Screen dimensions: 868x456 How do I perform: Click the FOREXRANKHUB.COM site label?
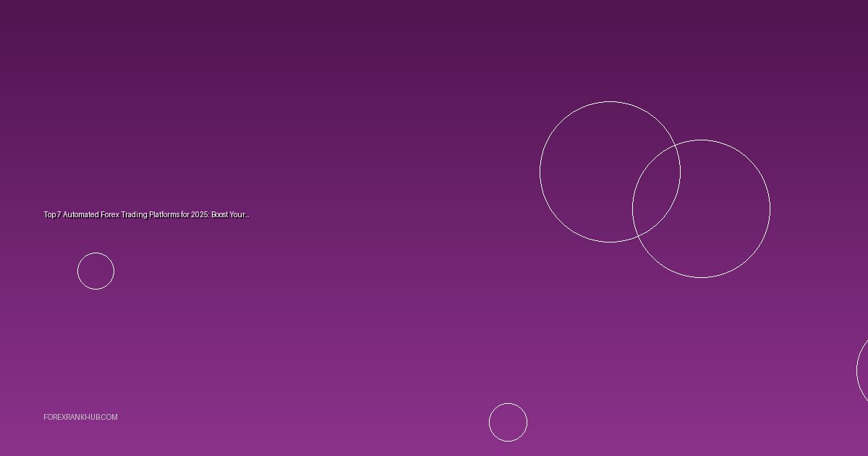tap(80, 417)
